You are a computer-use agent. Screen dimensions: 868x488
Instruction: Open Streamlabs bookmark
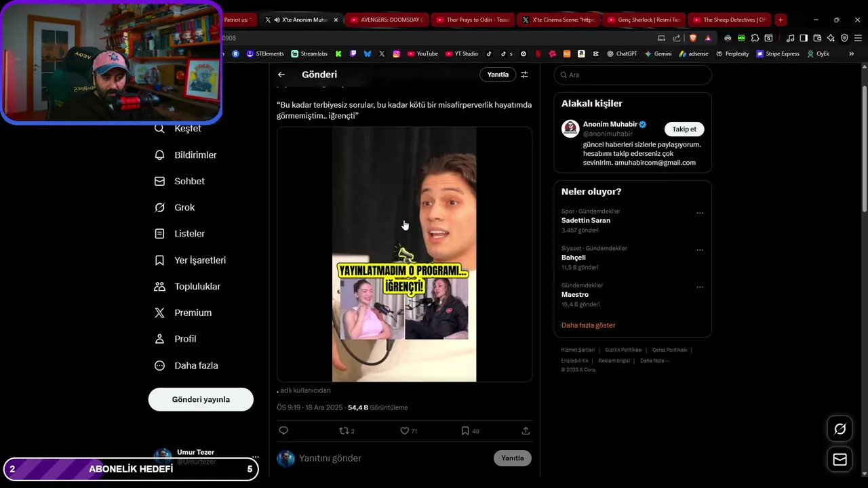click(x=309, y=54)
